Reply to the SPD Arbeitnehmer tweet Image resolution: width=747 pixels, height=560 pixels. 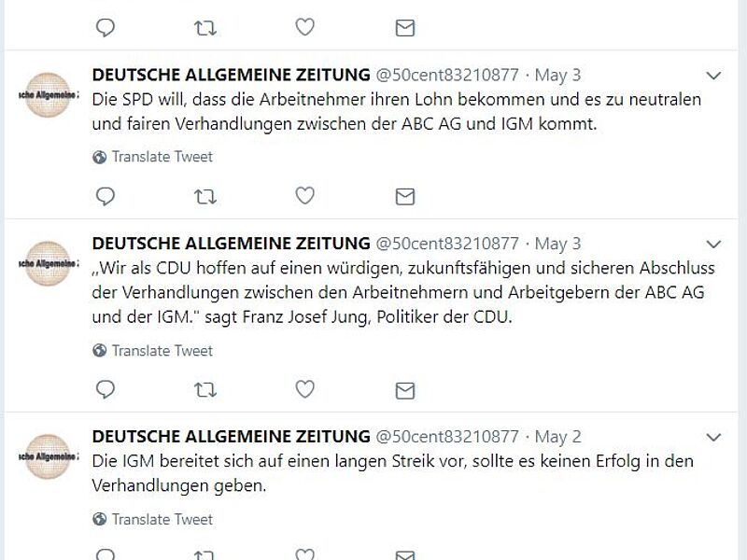click(x=106, y=196)
